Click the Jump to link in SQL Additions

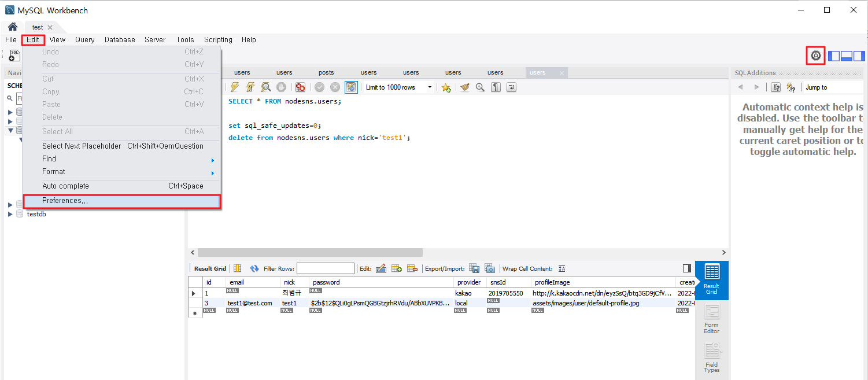coord(816,87)
